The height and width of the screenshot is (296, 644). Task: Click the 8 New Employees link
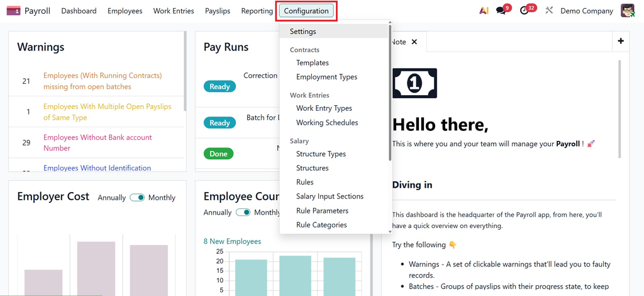point(232,241)
